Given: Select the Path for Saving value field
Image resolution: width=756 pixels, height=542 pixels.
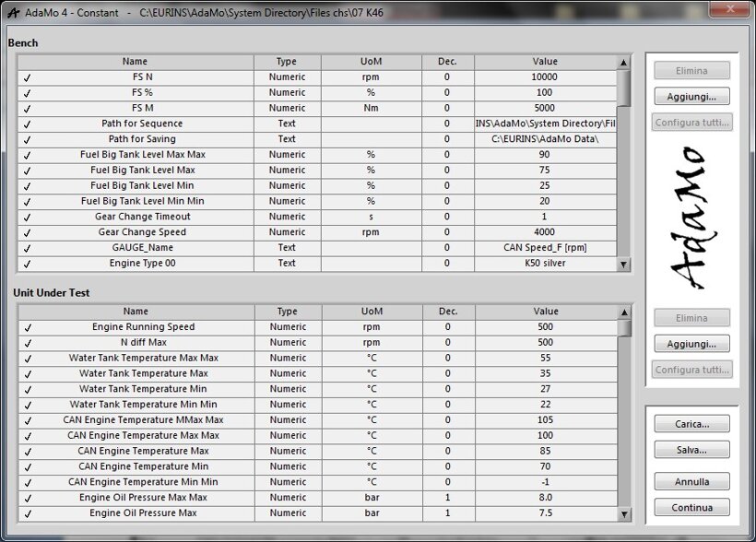Looking at the screenshot, I should coord(545,139).
